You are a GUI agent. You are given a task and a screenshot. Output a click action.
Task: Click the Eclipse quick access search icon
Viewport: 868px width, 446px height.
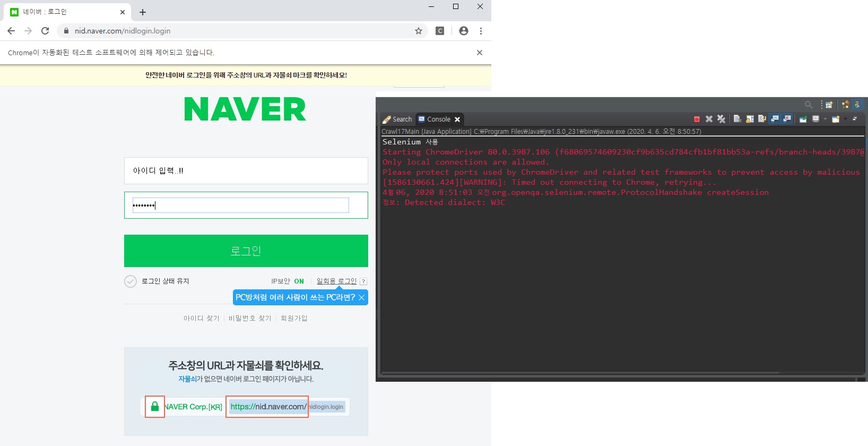(x=809, y=105)
